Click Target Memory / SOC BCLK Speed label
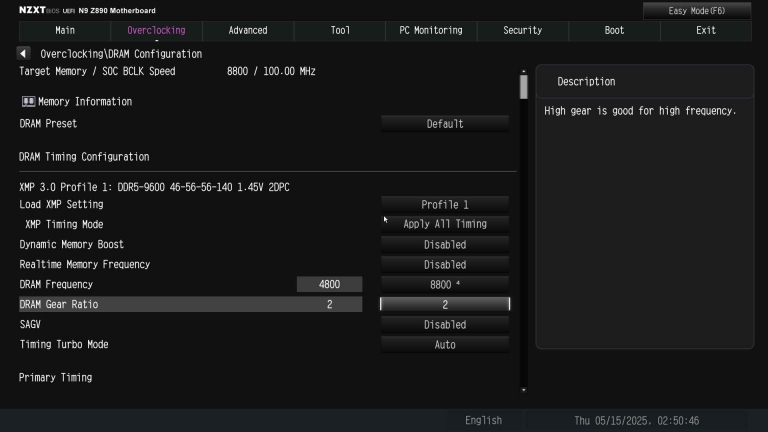Image resolution: width=768 pixels, height=432 pixels. pyautogui.click(x=97, y=71)
